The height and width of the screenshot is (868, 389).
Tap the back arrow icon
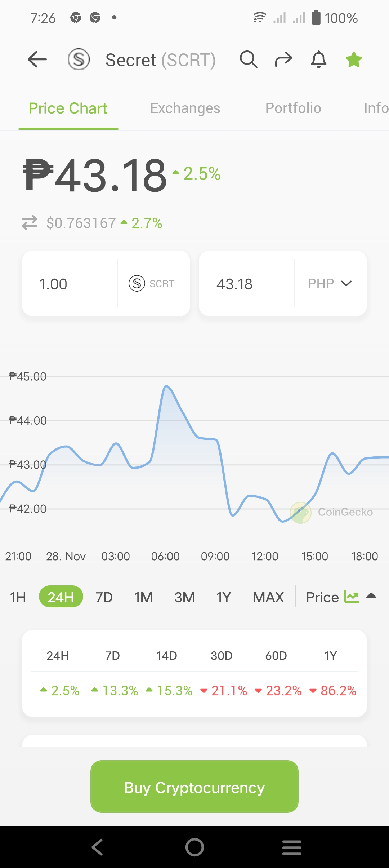(x=37, y=59)
